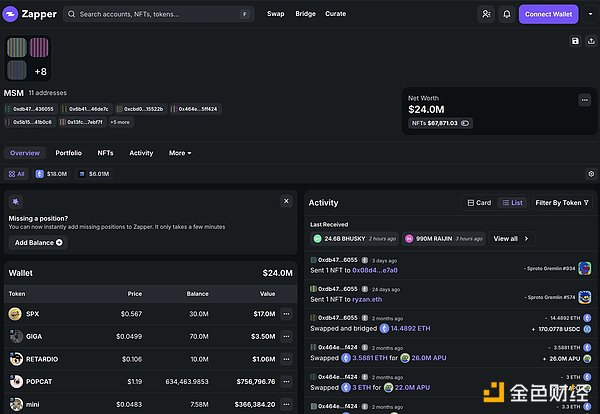Expand the +8 avatar group

click(41, 72)
